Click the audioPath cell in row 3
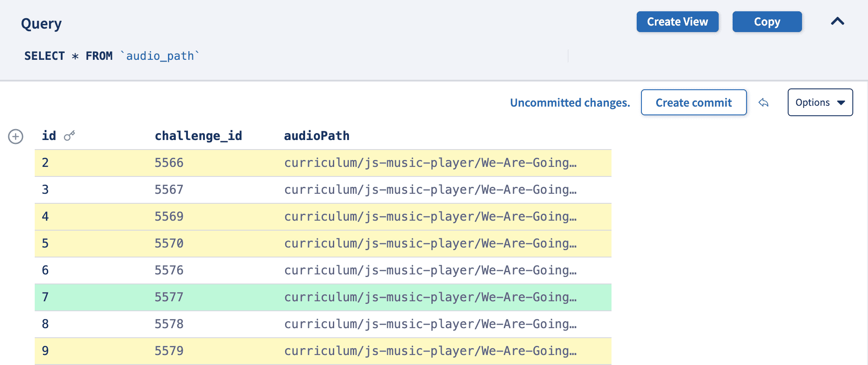868x365 pixels. (430, 190)
